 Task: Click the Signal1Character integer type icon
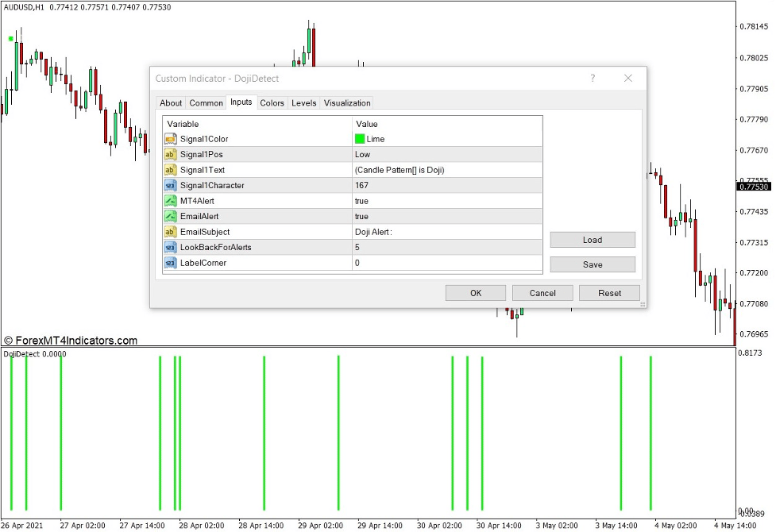170,186
